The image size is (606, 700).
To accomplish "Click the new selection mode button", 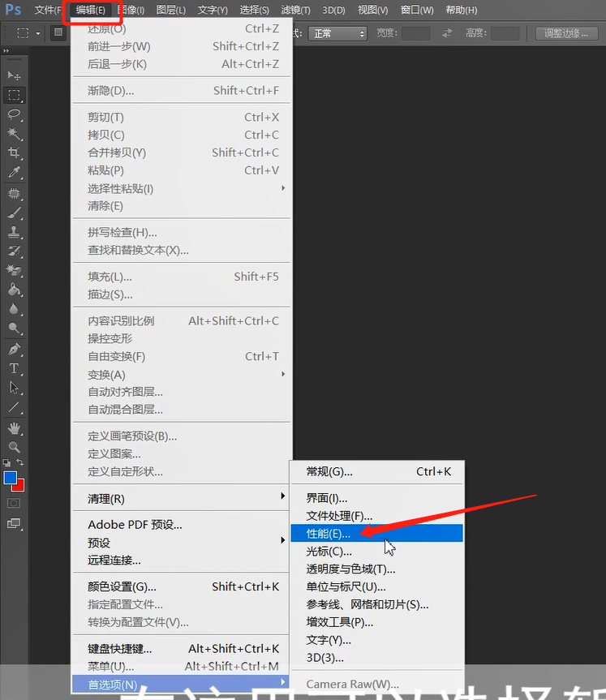I will (58, 33).
